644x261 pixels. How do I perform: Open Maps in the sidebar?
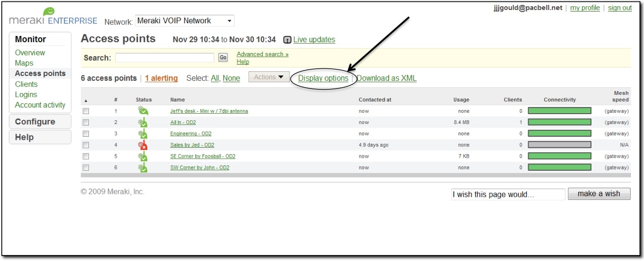point(24,63)
